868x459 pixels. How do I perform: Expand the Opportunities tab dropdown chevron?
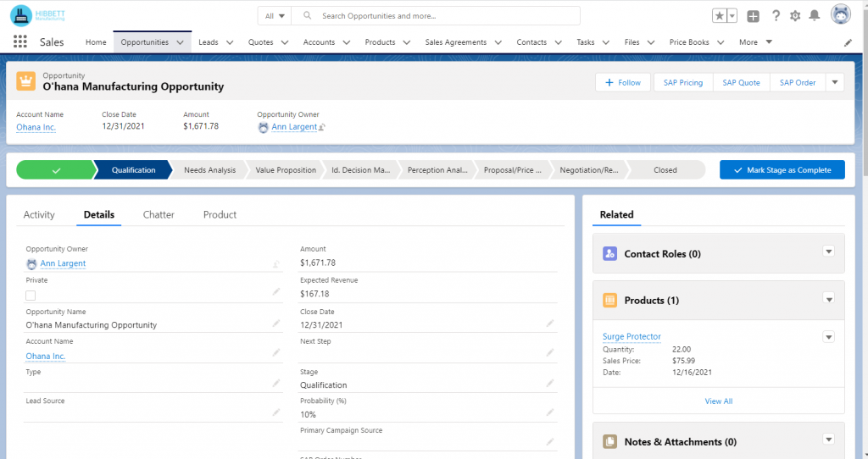click(180, 42)
